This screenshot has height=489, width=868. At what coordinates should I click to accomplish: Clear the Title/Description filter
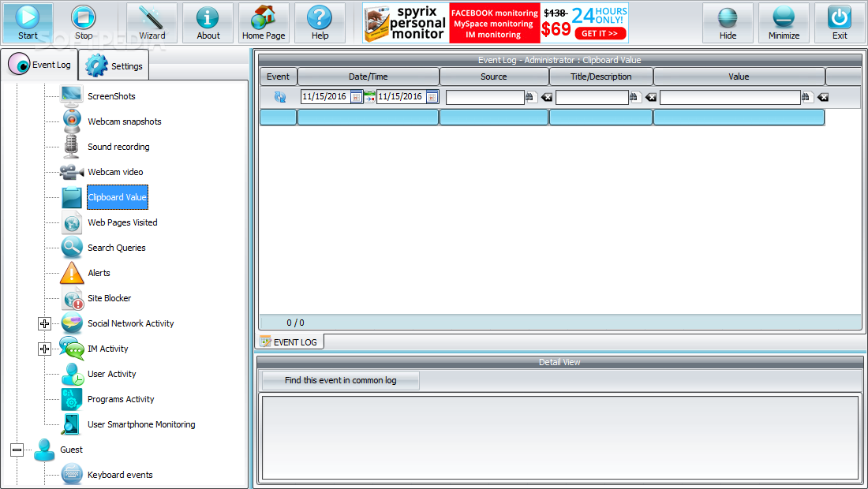[x=651, y=97]
